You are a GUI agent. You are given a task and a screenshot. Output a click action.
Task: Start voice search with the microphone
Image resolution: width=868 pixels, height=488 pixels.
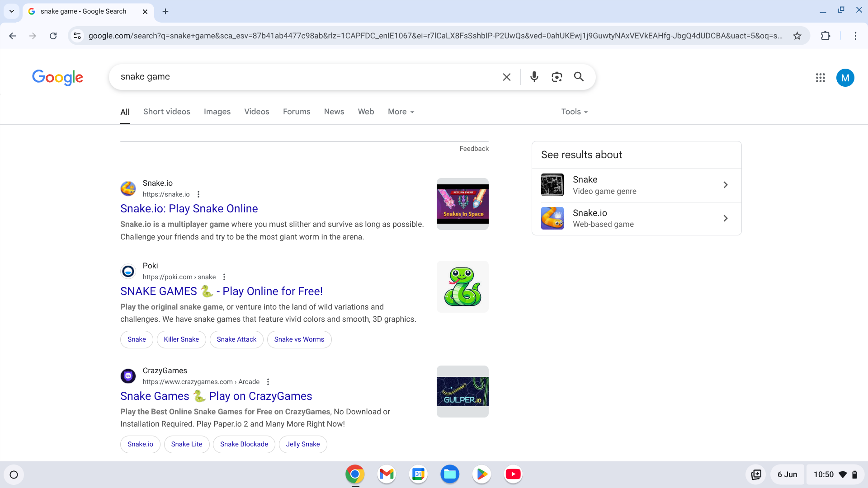point(534,77)
